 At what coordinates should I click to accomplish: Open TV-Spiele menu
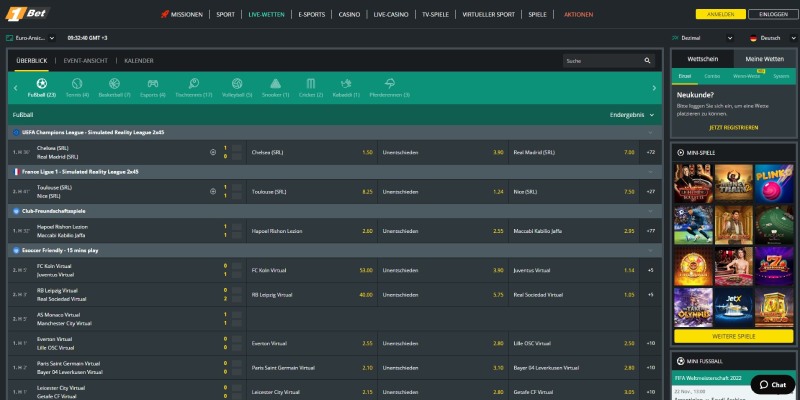coord(435,15)
